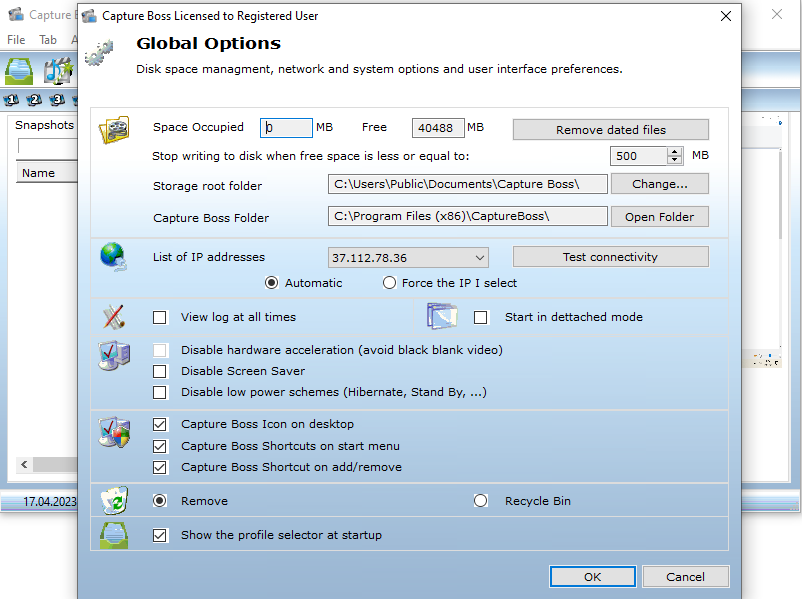Click Name column header in Snapshots list
The width and height of the screenshot is (802, 599).
(x=47, y=173)
